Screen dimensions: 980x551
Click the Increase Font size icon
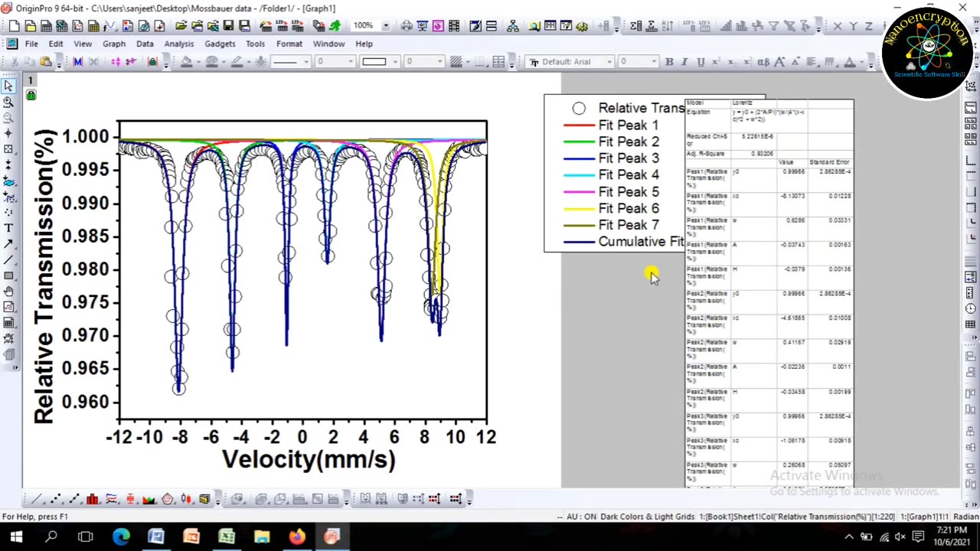point(780,61)
